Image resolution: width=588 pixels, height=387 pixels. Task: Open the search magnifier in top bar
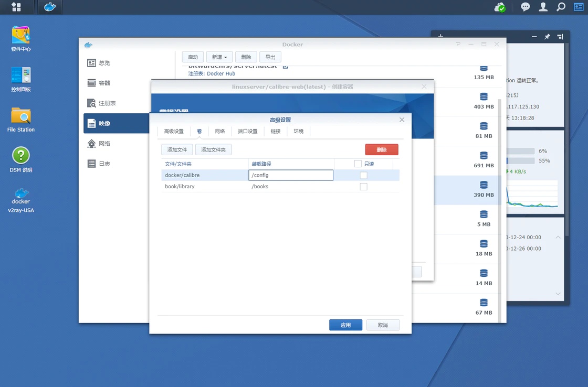(x=561, y=7)
